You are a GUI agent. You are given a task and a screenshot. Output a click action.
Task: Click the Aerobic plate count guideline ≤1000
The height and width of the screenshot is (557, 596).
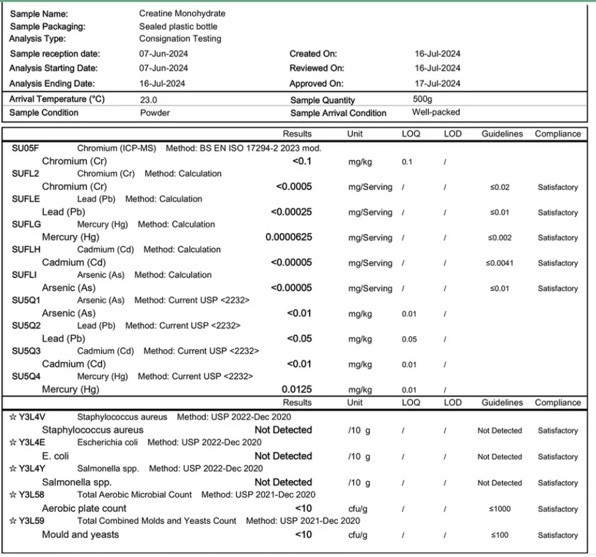pyautogui.click(x=499, y=509)
